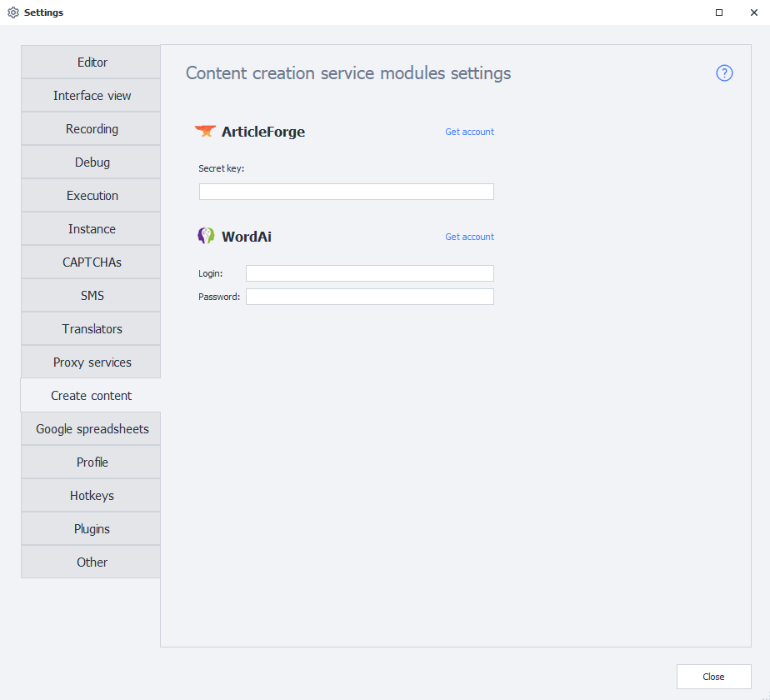Click ArticleForge Get account link

tap(469, 132)
